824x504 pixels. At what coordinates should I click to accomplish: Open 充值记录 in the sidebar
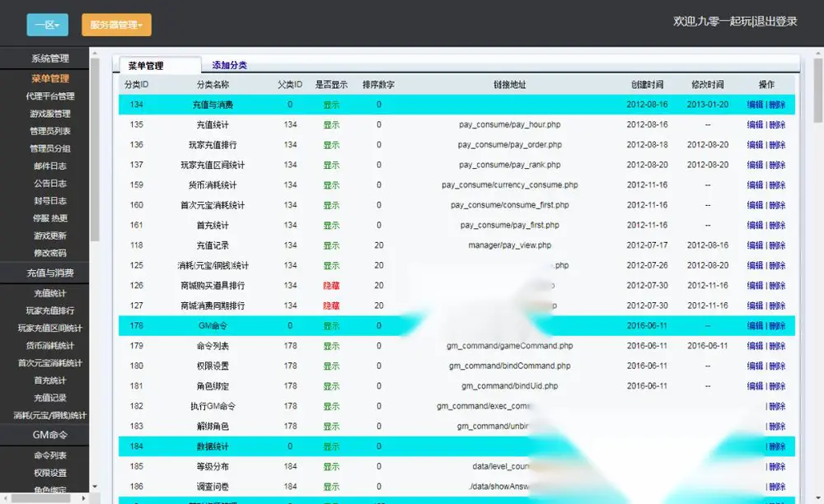tap(50, 398)
